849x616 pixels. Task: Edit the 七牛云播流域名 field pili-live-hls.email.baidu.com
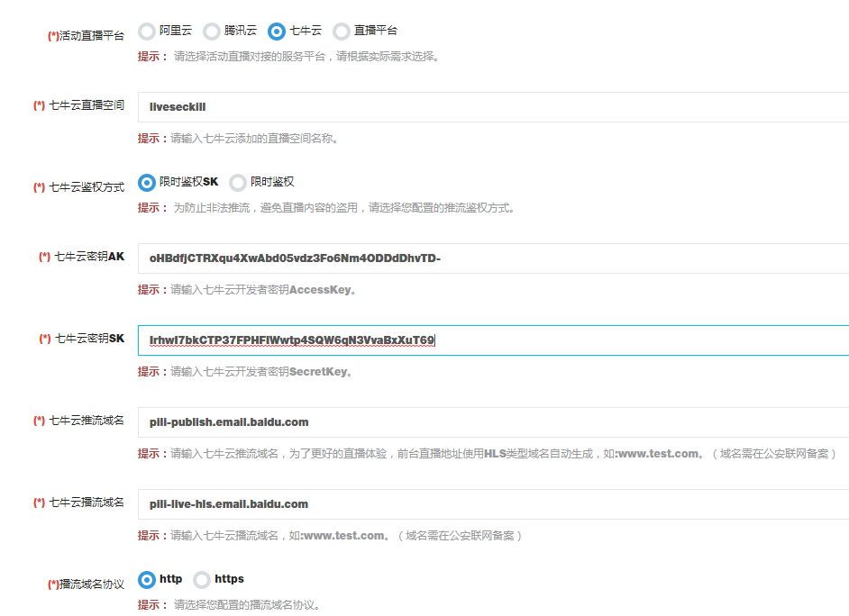[x=493, y=504]
